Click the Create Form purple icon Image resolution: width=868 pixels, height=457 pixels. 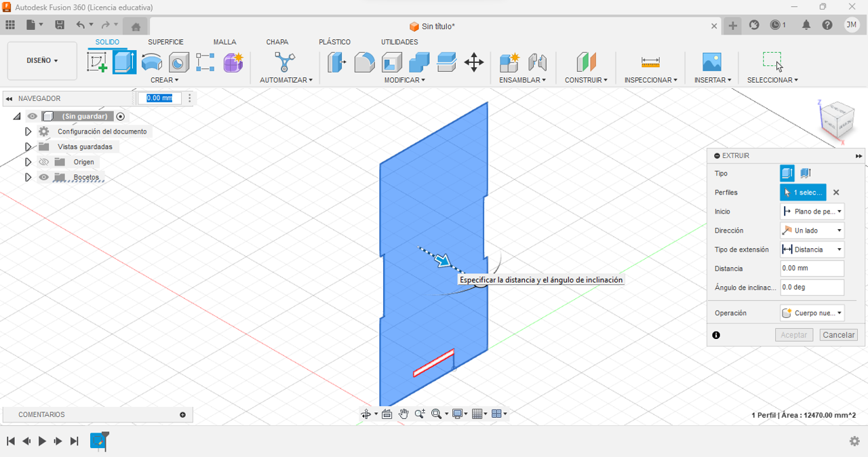coord(233,62)
